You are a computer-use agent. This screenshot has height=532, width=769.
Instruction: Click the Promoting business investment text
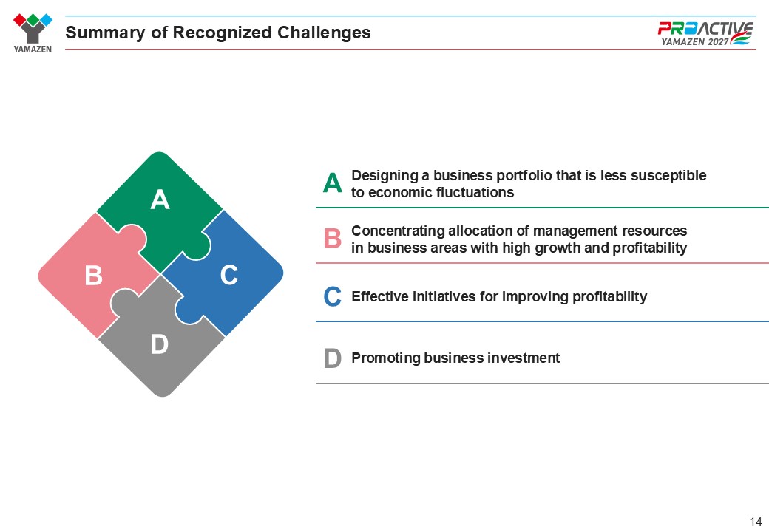pyautogui.click(x=455, y=358)
